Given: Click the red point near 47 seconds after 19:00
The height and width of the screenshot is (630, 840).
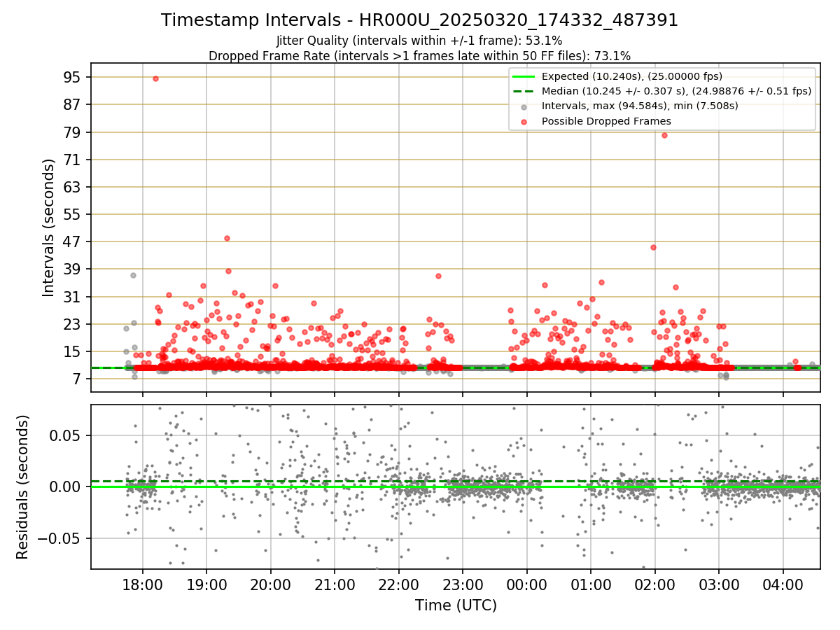Looking at the screenshot, I should (x=227, y=238).
